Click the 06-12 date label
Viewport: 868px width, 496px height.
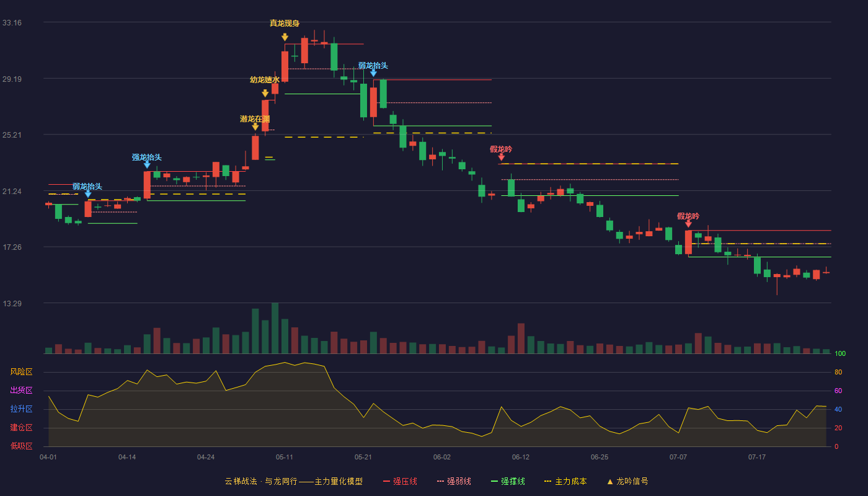(x=521, y=457)
